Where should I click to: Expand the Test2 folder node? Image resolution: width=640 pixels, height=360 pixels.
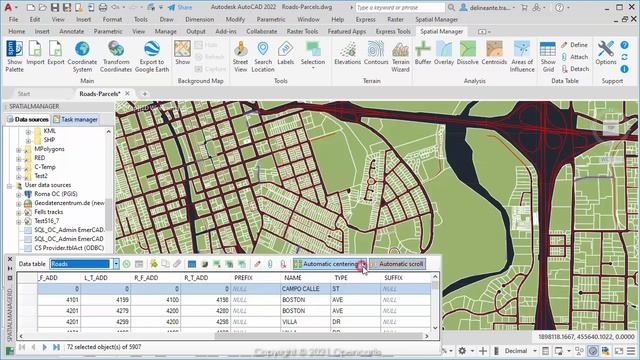coord(19,176)
